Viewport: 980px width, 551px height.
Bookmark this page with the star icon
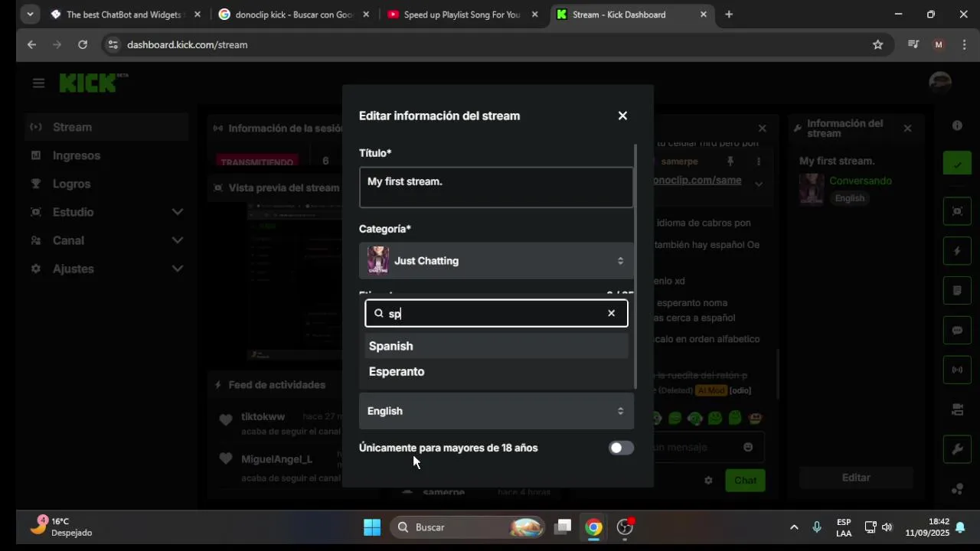(878, 44)
